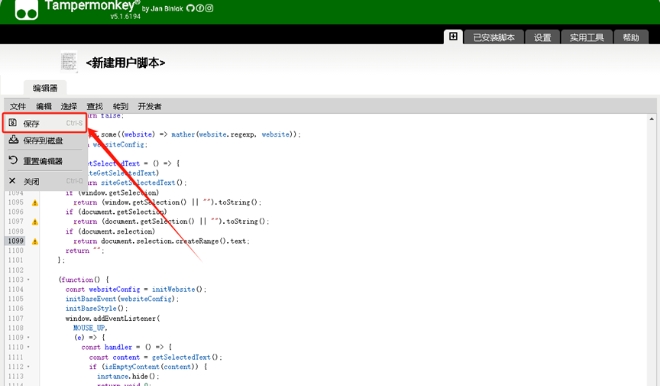The width and height of the screenshot is (660, 386).
Task: Open the 帮助 tab
Action: pos(631,37)
